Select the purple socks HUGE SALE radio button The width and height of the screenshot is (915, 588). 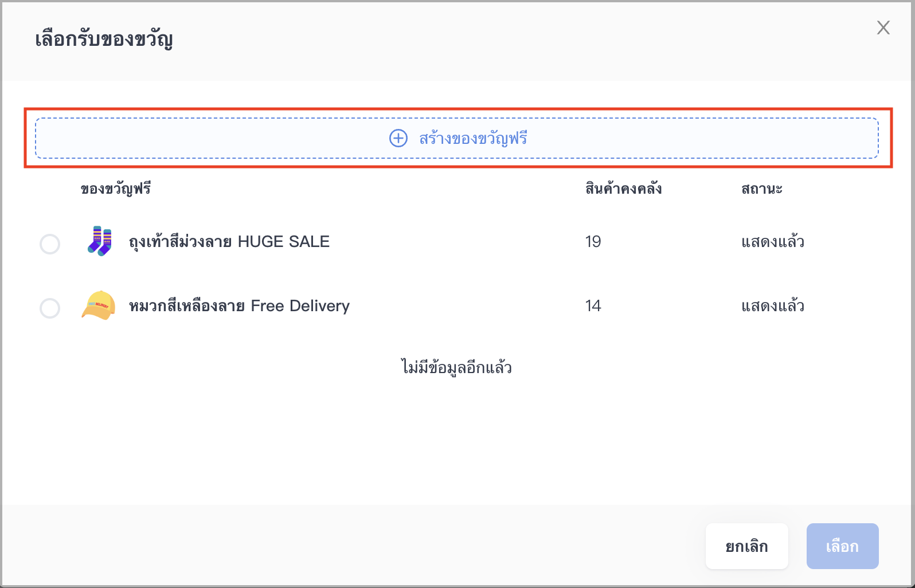pyautogui.click(x=50, y=244)
